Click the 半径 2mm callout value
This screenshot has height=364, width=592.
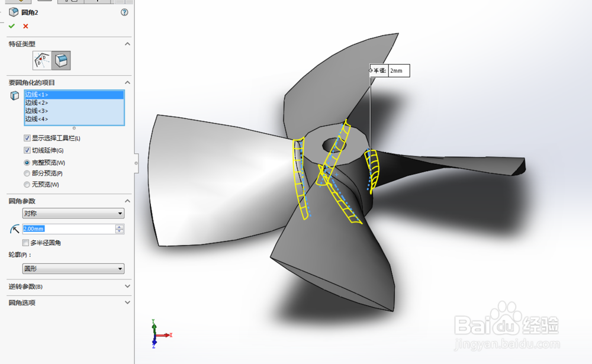[398, 70]
